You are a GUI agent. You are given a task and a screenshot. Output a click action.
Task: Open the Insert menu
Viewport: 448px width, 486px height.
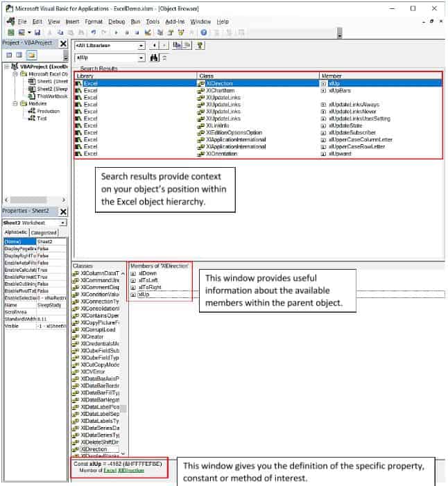coord(72,21)
